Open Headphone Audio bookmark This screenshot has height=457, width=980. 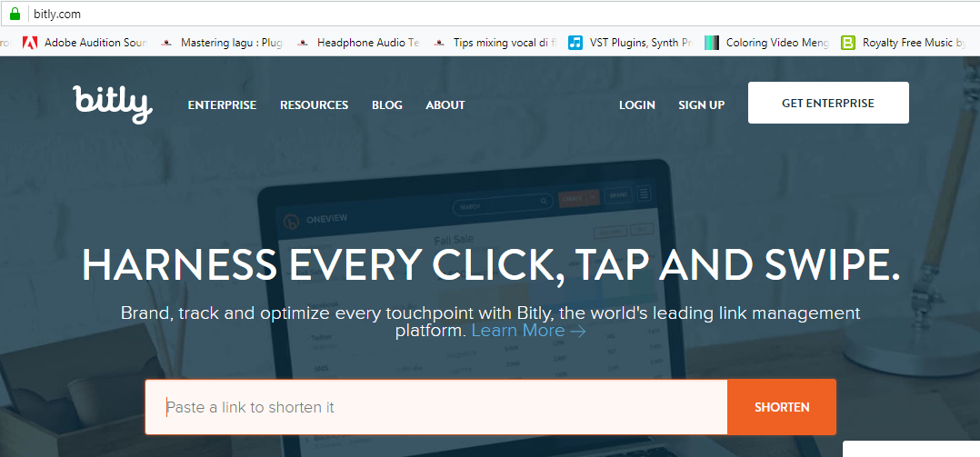(358, 43)
